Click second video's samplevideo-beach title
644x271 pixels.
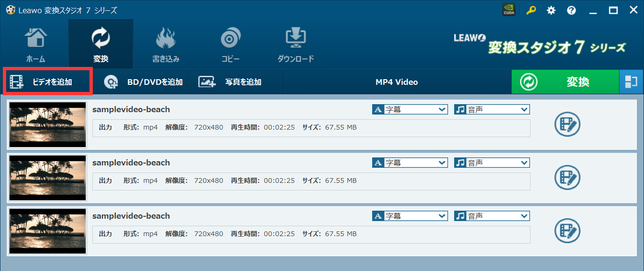pos(131,163)
